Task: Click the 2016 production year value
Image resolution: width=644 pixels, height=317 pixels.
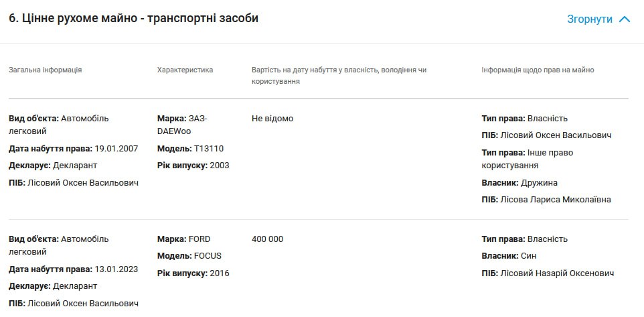Action: (220, 273)
